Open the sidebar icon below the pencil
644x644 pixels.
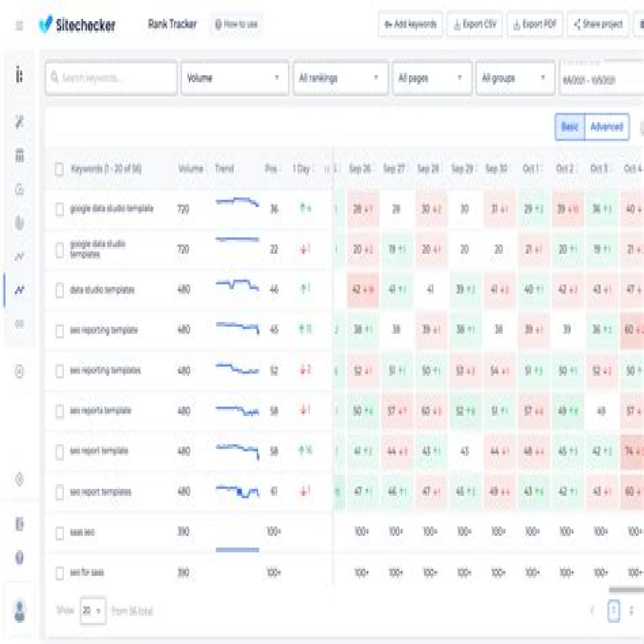(19, 156)
